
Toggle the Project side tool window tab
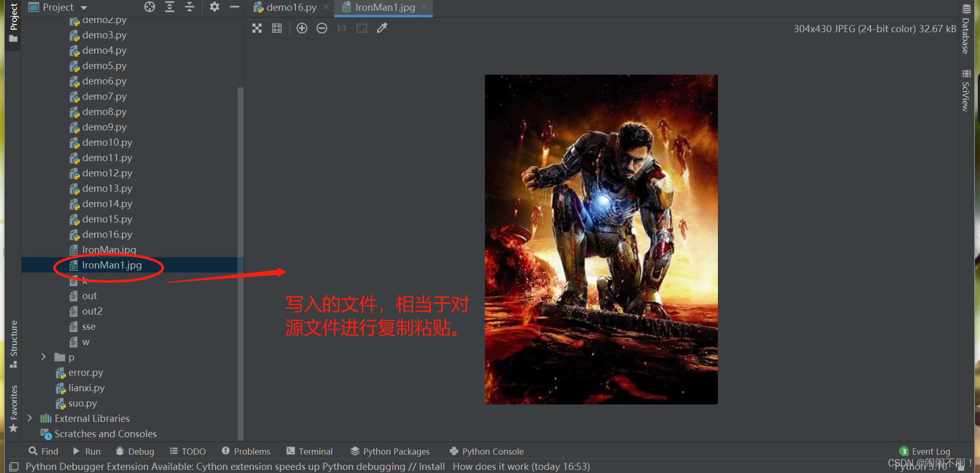(13, 24)
